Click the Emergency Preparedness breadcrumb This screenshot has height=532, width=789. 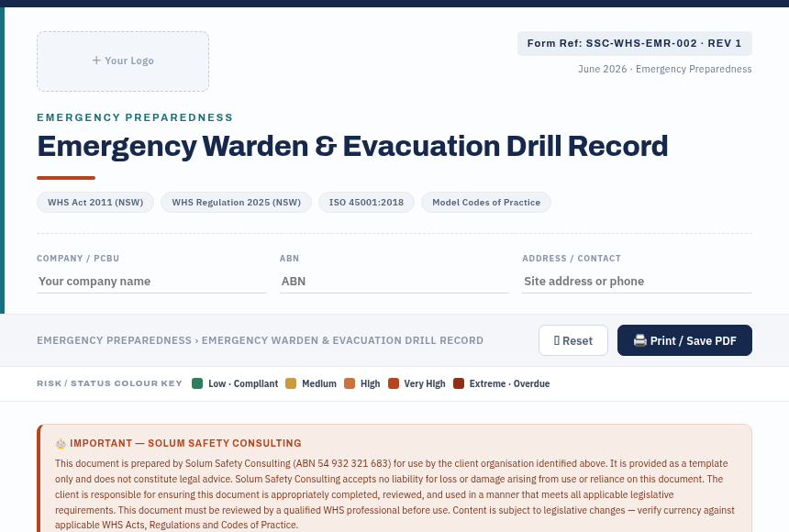[x=115, y=340]
